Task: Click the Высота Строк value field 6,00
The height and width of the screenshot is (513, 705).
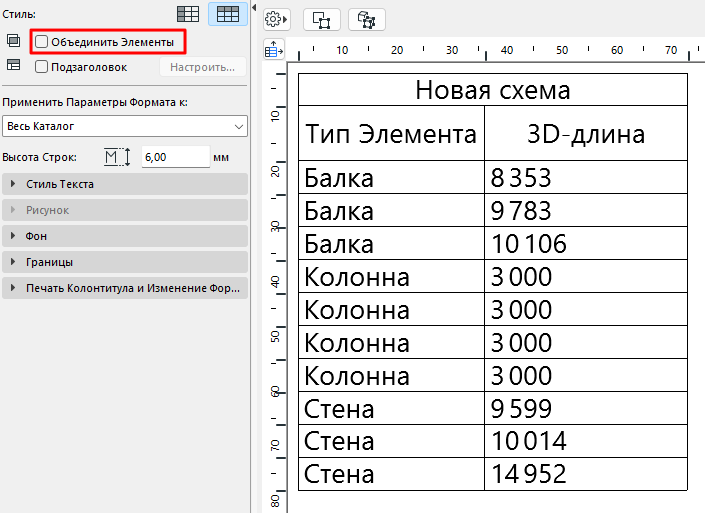Action: [x=175, y=157]
